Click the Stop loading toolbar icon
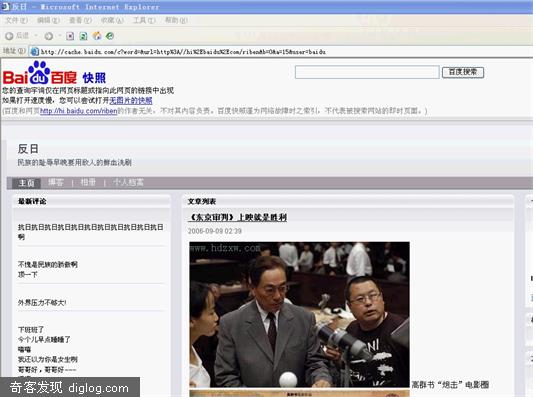Viewport: 533px width, 397px height. coord(70,36)
